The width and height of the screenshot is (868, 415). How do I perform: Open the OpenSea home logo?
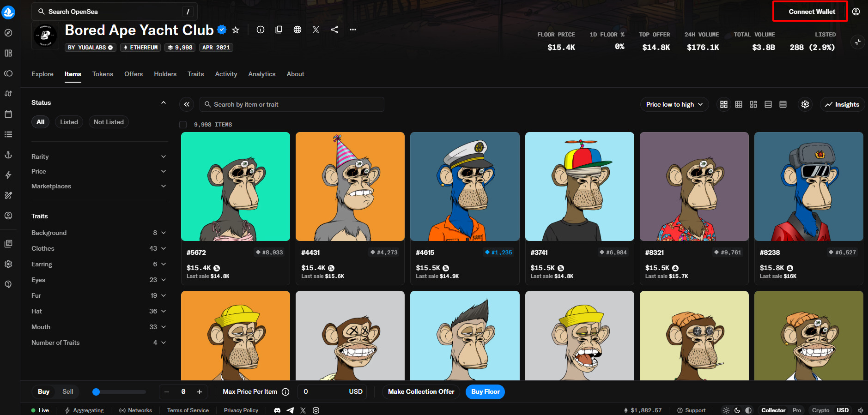coord(8,12)
